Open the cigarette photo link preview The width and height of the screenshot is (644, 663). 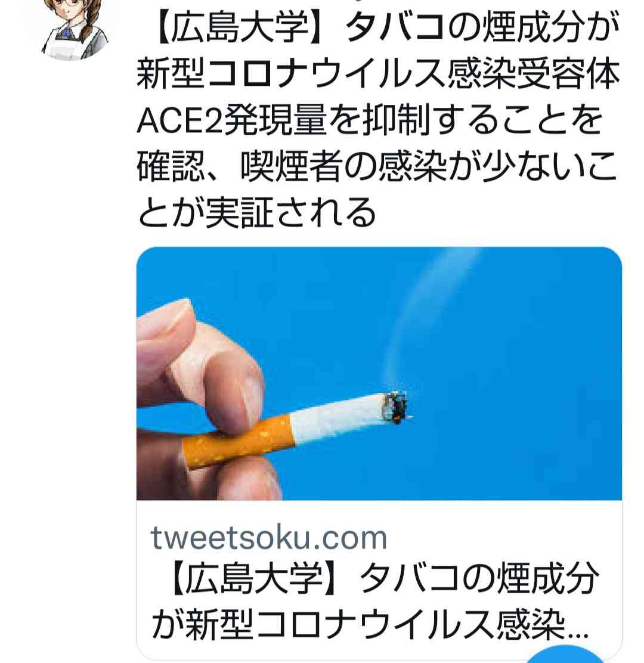379,373
